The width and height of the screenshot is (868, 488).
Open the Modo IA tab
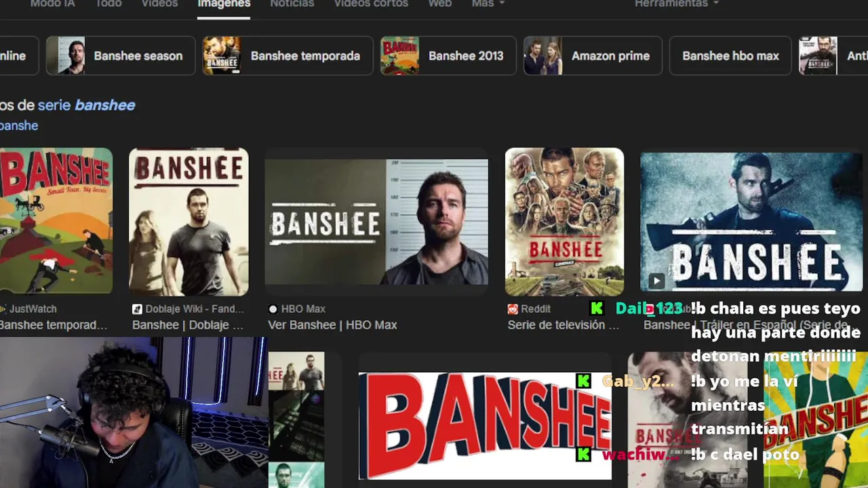52,3
